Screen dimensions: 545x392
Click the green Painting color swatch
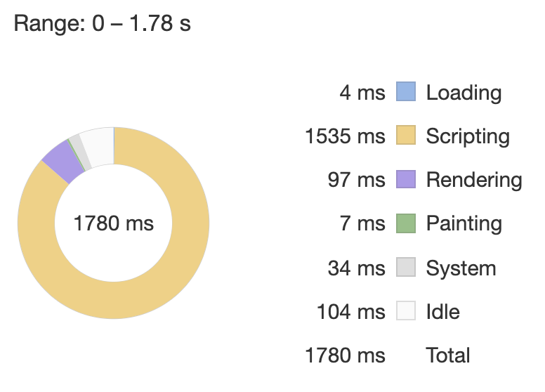[x=406, y=223]
